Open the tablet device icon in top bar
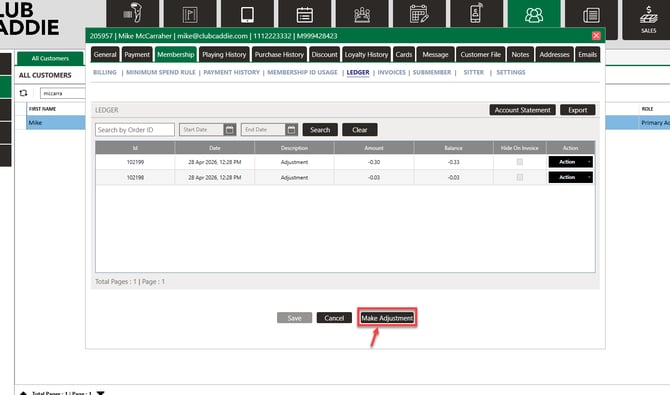The height and width of the screenshot is (395, 670). 247,14
